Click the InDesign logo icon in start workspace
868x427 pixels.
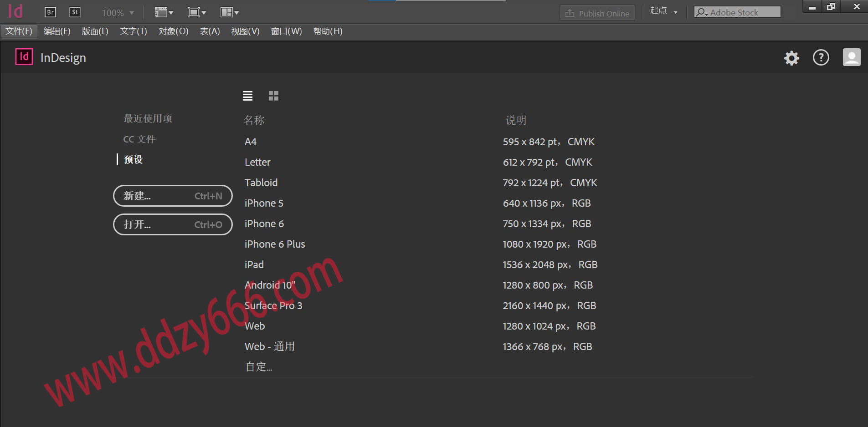click(24, 57)
